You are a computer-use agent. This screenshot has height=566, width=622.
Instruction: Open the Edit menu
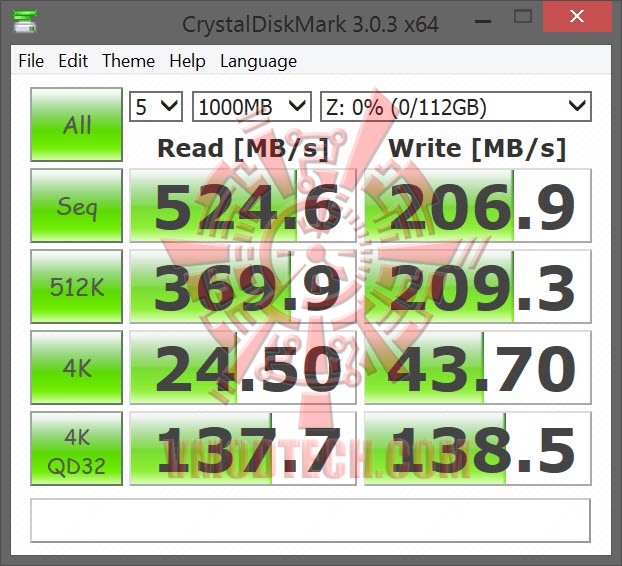pos(73,61)
